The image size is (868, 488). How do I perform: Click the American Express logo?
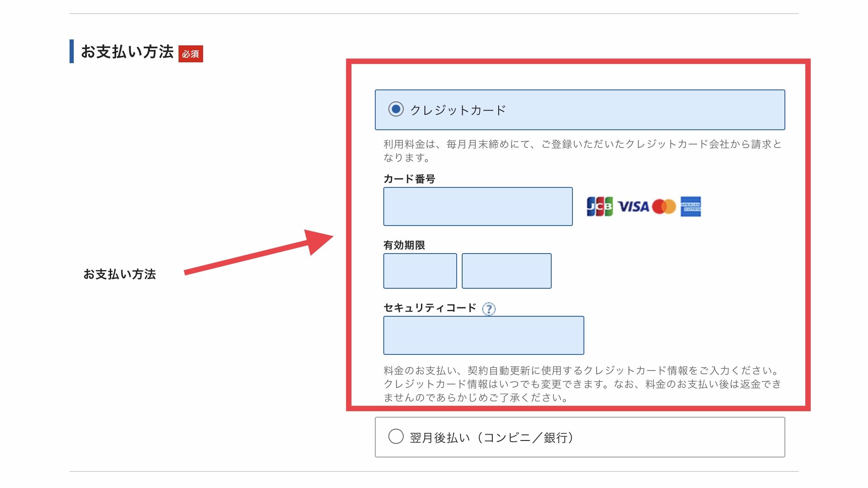pyautogui.click(x=691, y=206)
